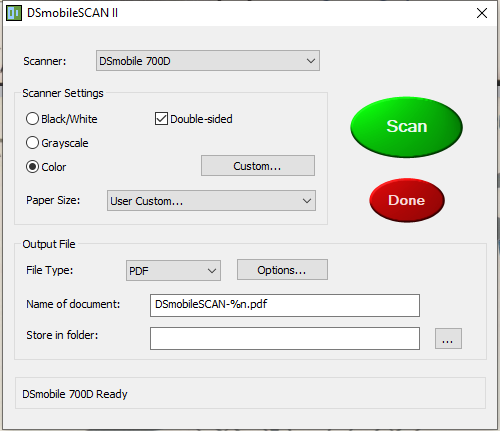Image resolution: width=500 pixels, height=431 pixels.
Task: Click the File Type chevron arrow
Action: 212,271
